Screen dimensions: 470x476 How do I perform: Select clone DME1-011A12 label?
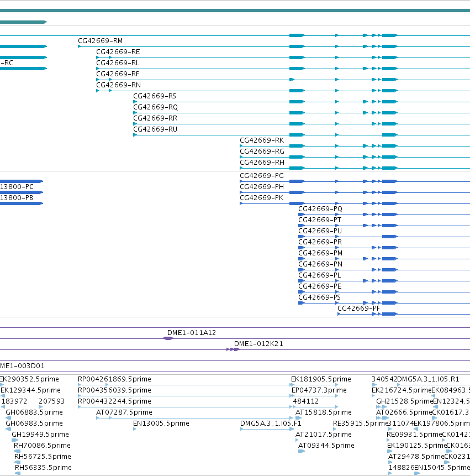click(x=192, y=333)
